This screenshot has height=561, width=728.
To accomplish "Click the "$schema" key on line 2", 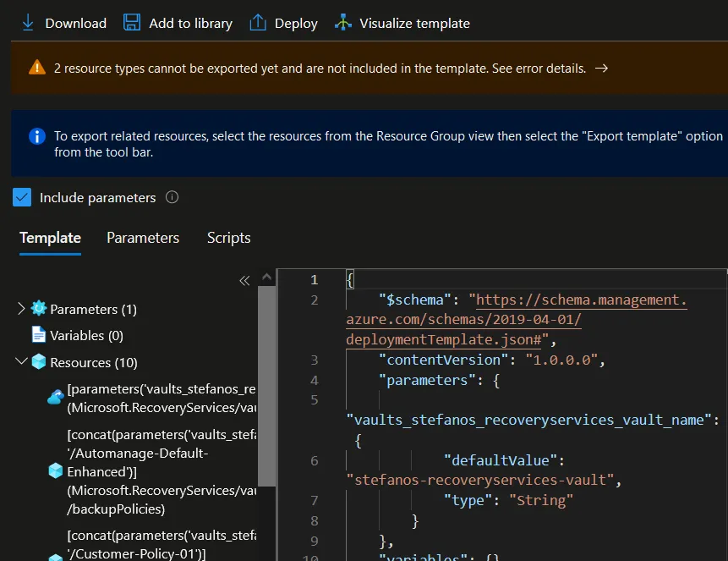I will pyautogui.click(x=415, y=300).
